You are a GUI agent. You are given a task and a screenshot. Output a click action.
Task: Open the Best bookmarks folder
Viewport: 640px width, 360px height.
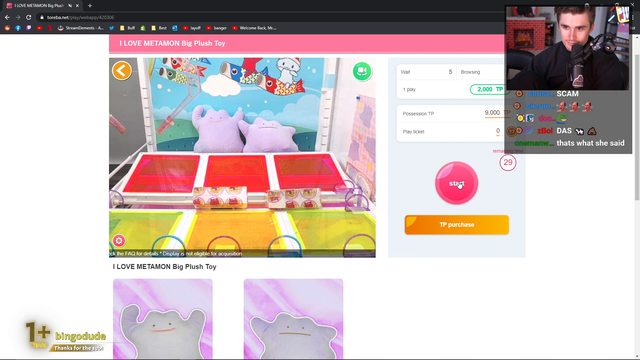(159, 28)
